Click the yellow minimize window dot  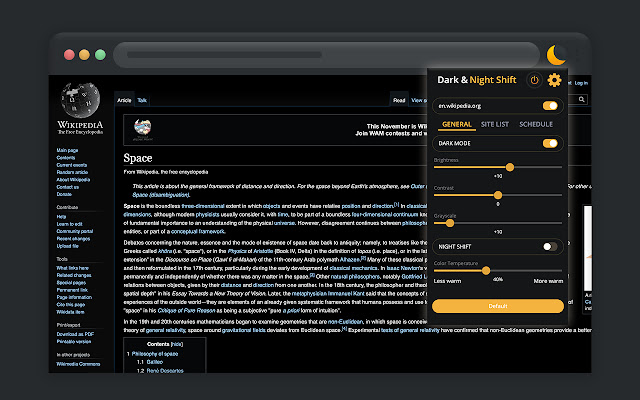(84, 55)
